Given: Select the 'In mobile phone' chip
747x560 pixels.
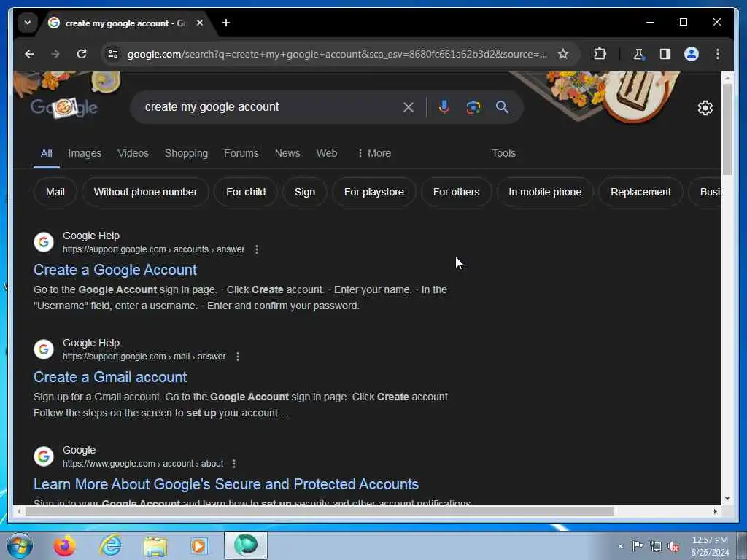Looking at the screenshot, I should 544,192.
